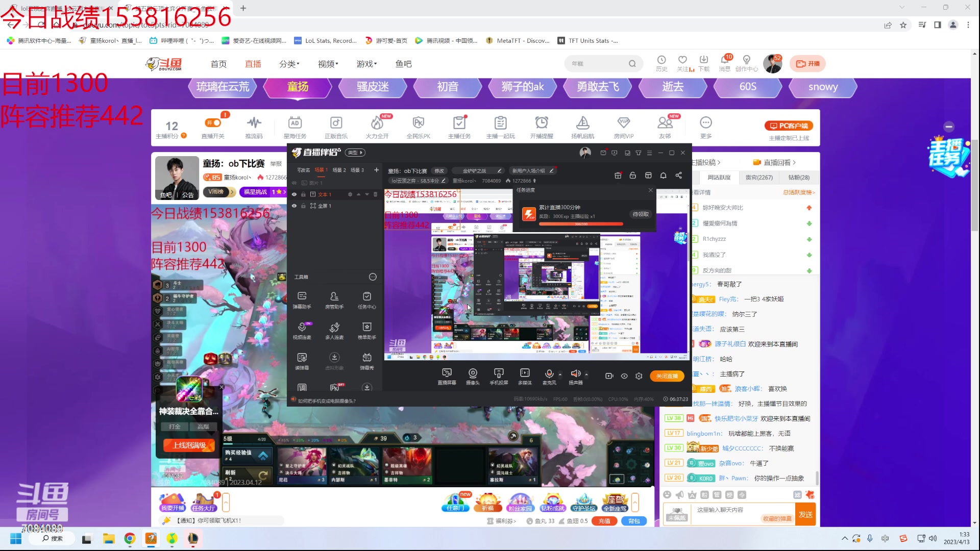Click 待领取 reward claim button
980x551 pixels.
pos(641,214)
